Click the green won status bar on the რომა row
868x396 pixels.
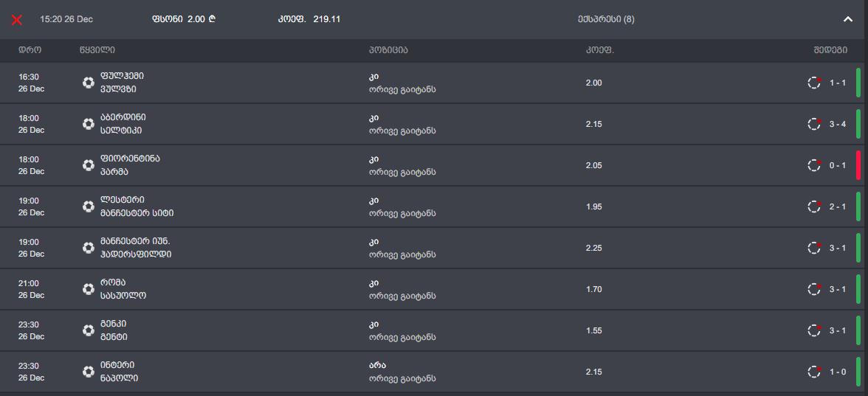858,289
